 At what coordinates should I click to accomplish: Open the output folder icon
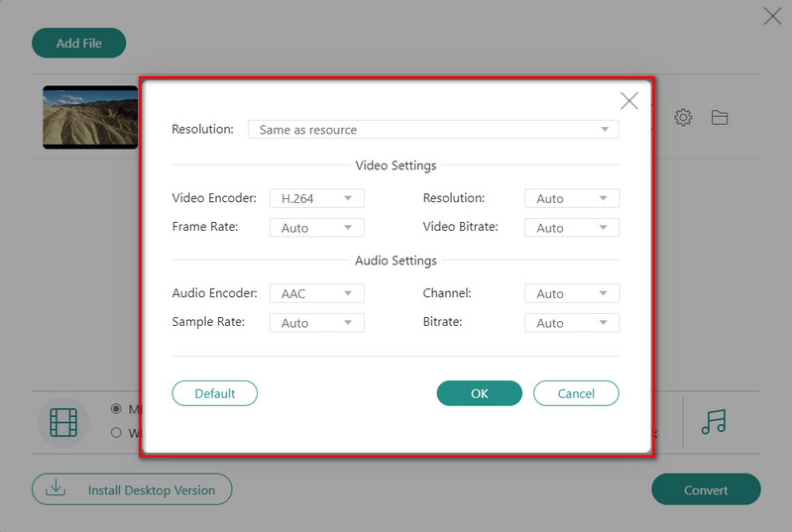point(720,118)
